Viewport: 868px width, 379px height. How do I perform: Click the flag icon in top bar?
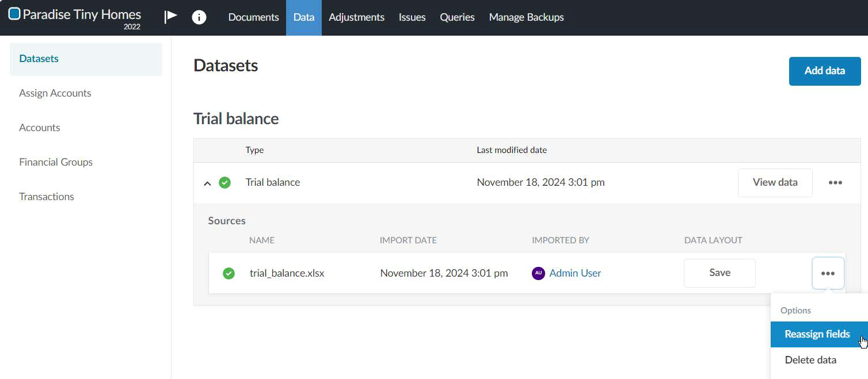(x=170, y=17)
